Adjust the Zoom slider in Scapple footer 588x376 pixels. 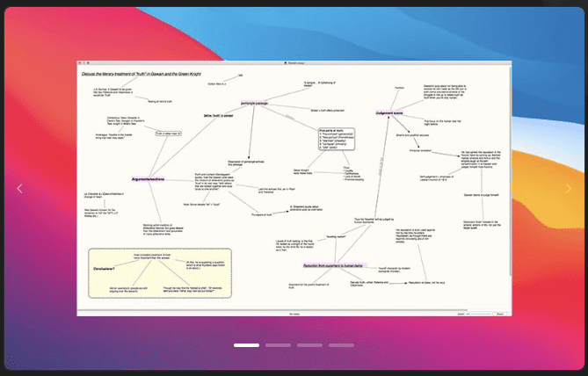[x=479, y=314]
